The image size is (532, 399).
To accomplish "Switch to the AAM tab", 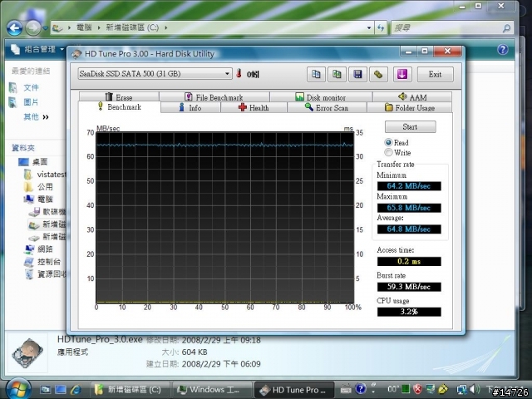I will (412, 97).
